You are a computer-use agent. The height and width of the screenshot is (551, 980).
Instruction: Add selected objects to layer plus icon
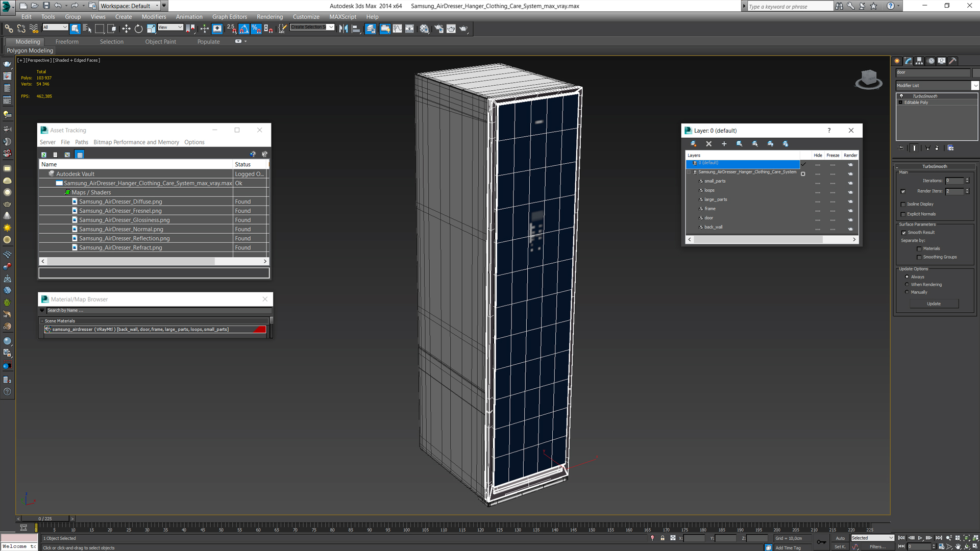tap(724, 144)
